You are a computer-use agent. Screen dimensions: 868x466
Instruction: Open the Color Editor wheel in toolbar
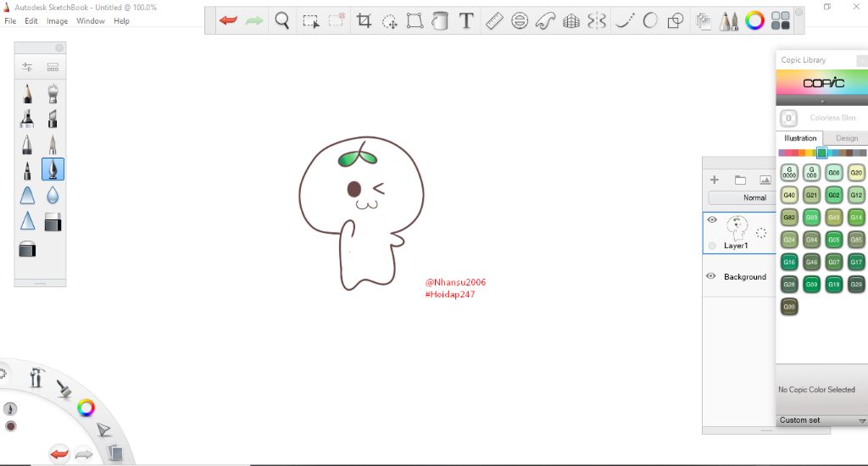coord(754,21)
